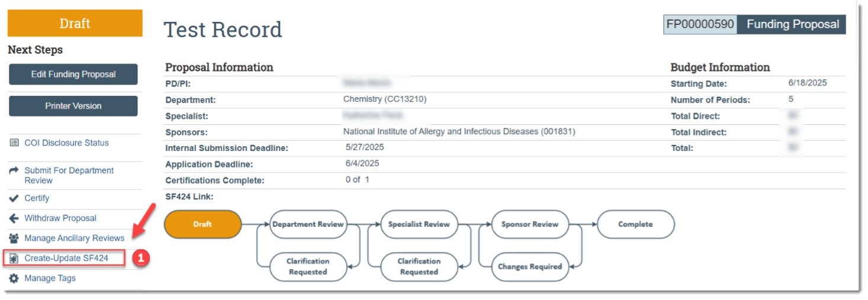Choose the Withdraw Proposal activity
This screenshot has width=868, height=300.
click(x=60, y=218)
